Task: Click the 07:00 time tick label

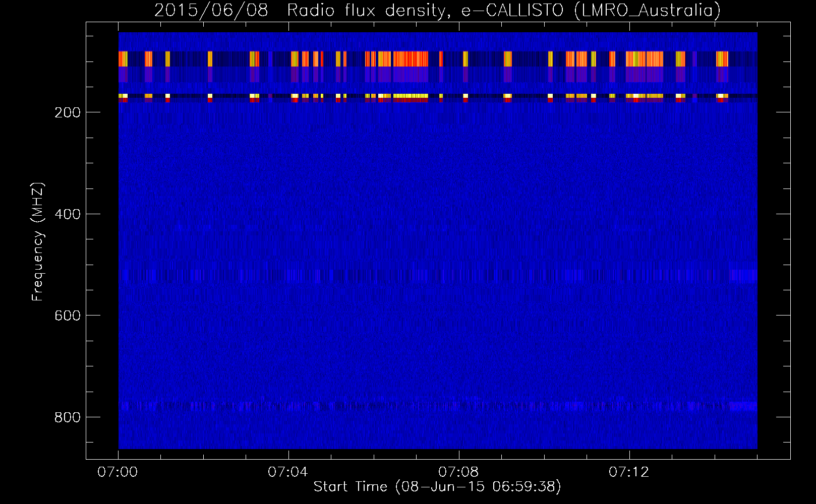Action: coord(118,472)
